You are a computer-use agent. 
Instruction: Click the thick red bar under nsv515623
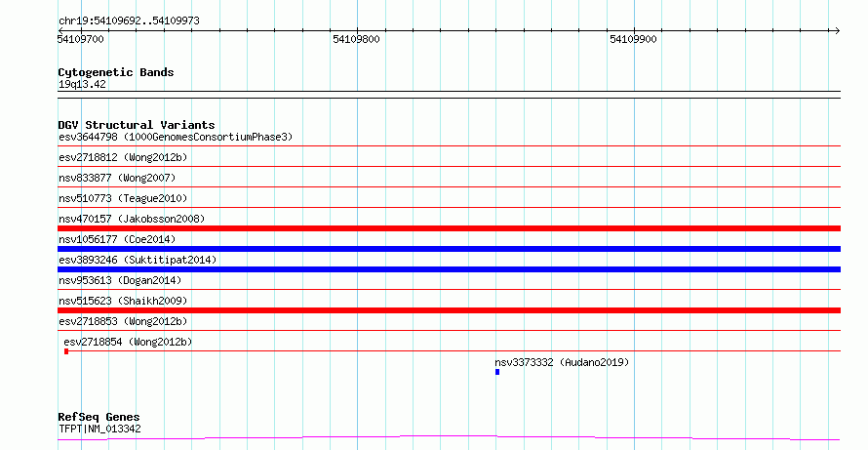click(x=449, y=310)
